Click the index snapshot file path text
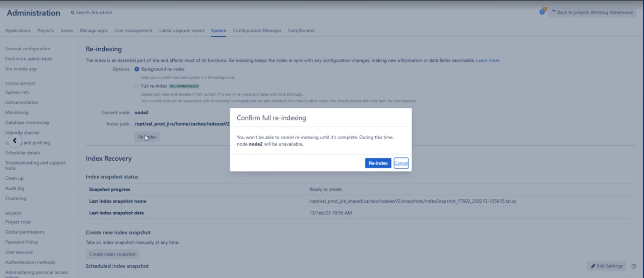Screen dimensions: 644x278 pyautogui.click(x=413, y=201)
